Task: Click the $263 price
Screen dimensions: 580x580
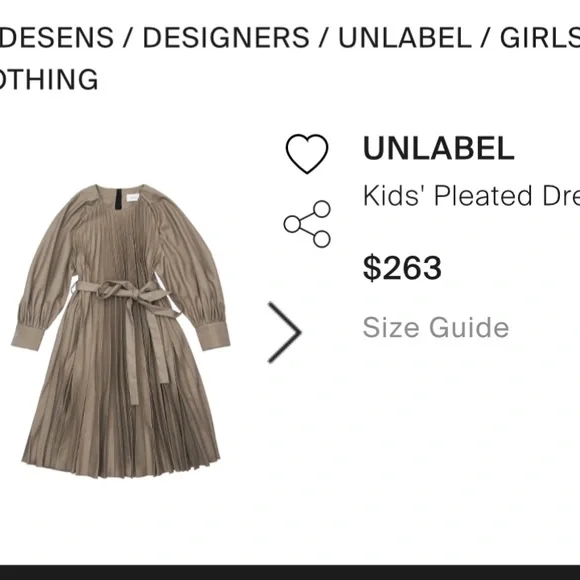Action: point(402,267)
